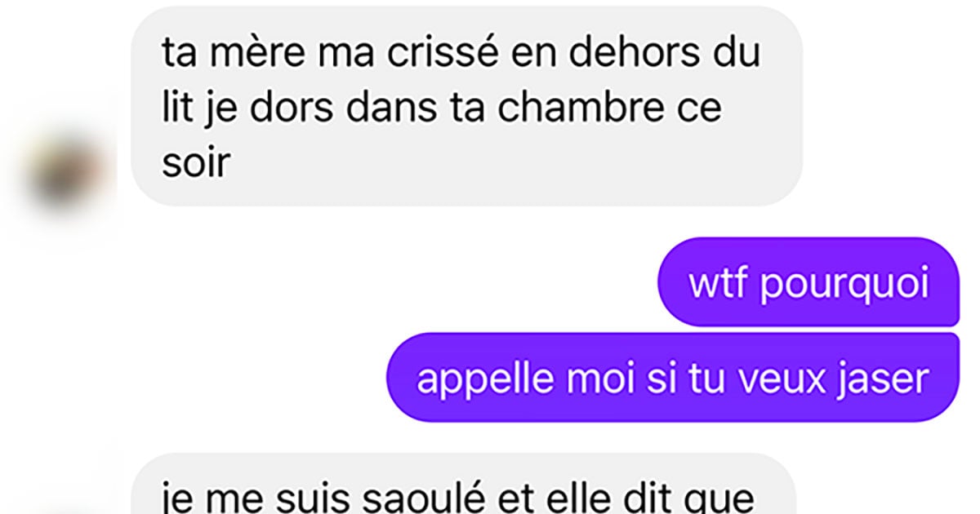Image resolution: width=980 pixels, height=514 pixels.
Task: Tap the gray 'je me suis saoulé' message
Action: coord(463,484)
